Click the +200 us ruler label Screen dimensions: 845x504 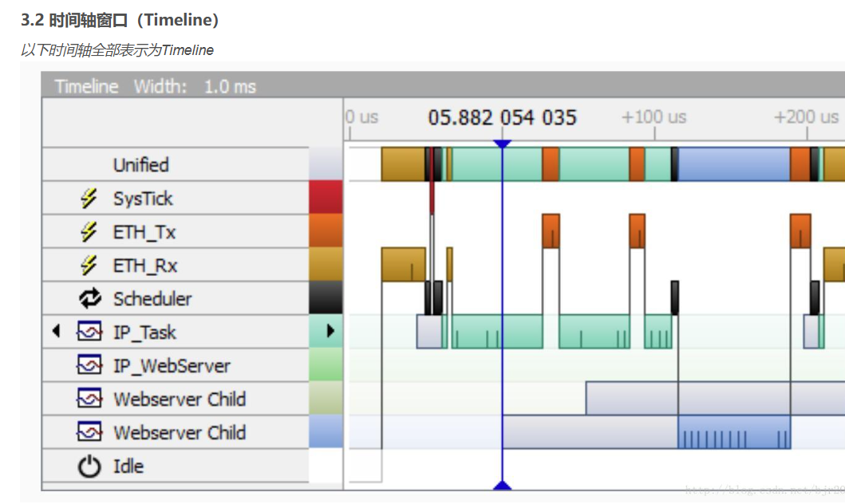(806, 117)
